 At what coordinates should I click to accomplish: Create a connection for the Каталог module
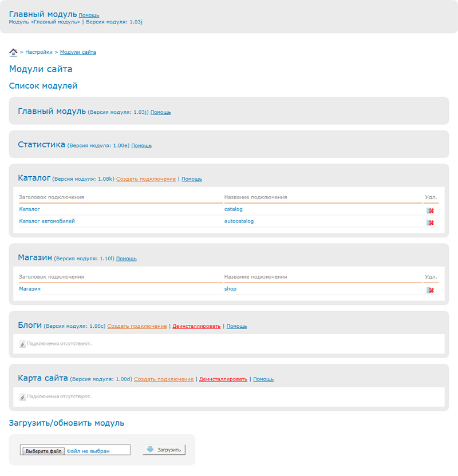(146, 179)
